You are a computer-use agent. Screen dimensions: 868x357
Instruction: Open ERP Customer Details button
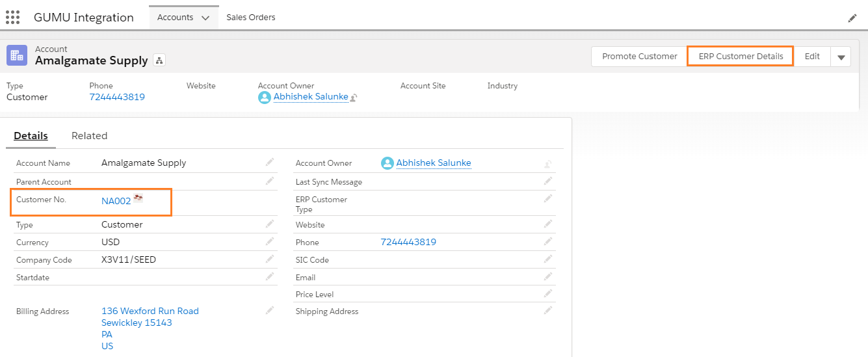741,57
